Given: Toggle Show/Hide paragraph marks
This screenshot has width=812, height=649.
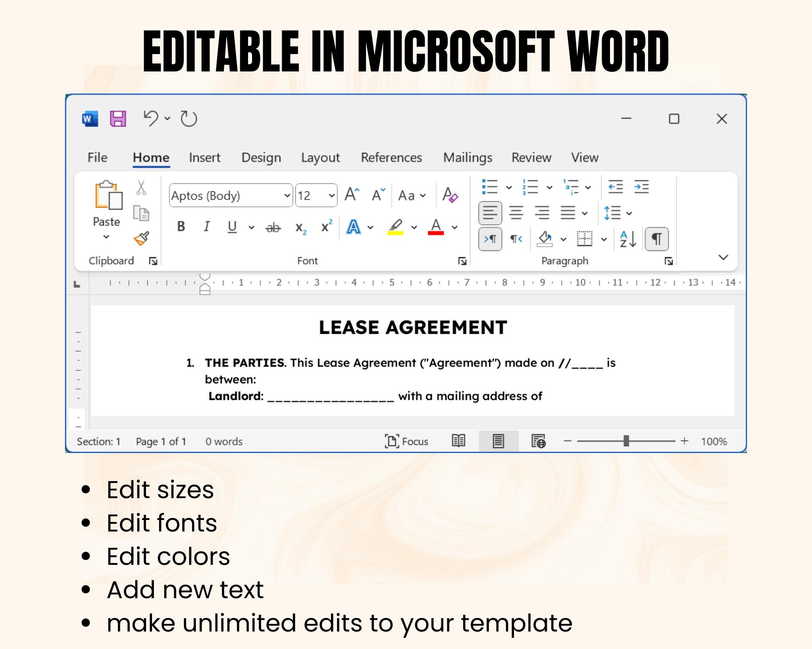Looking at the screenshot, I should pyautogui.click(x=657, y=239).
